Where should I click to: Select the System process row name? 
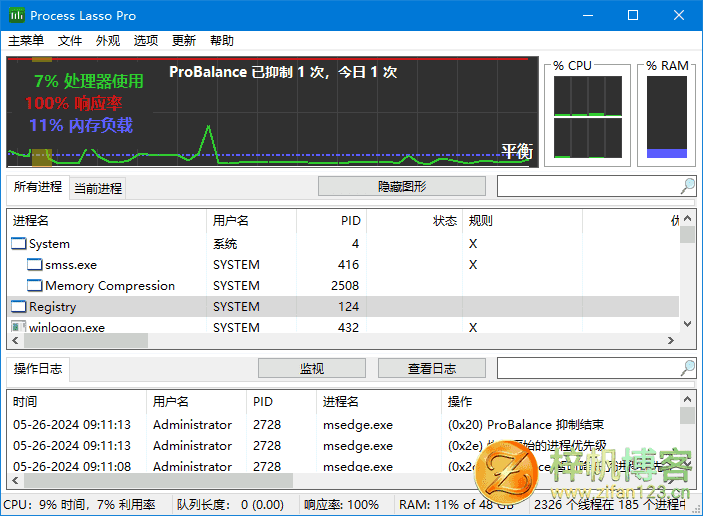tap(49, 244)
